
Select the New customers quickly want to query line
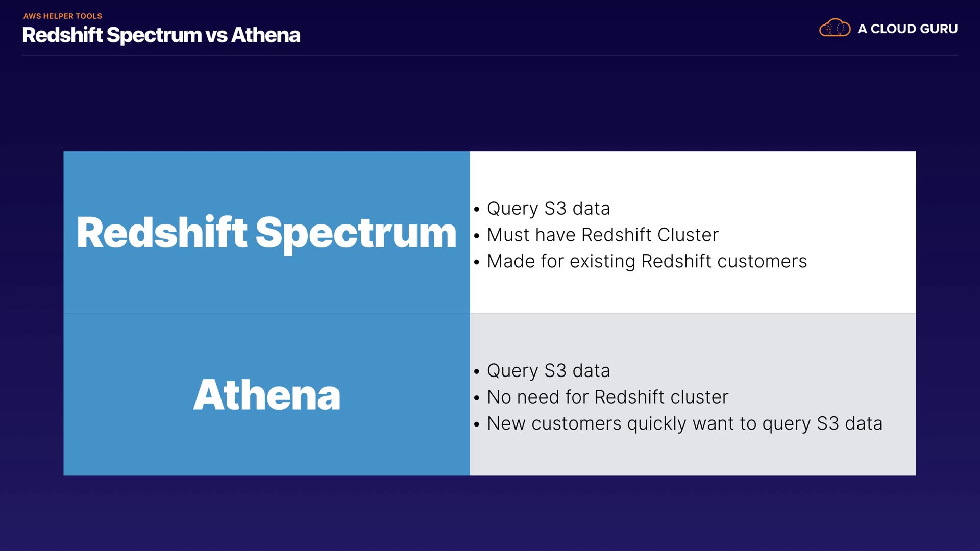coord(684,424)
